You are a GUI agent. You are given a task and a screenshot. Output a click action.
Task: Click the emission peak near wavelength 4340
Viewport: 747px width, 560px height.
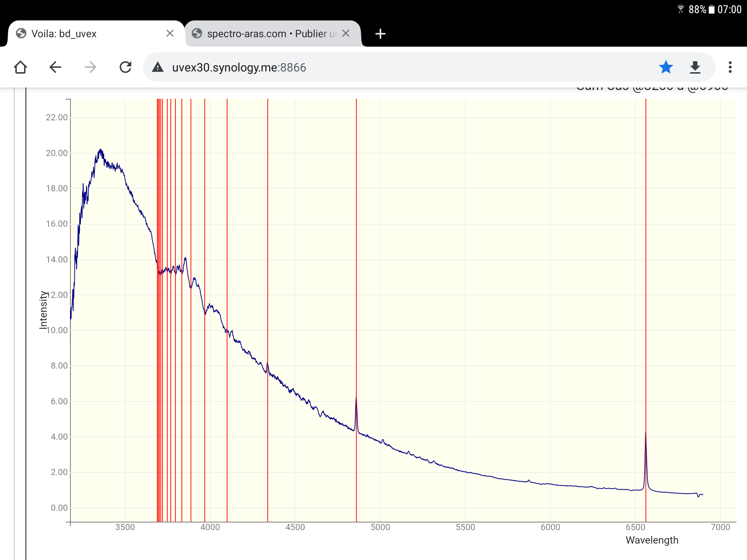coord(267,364)
